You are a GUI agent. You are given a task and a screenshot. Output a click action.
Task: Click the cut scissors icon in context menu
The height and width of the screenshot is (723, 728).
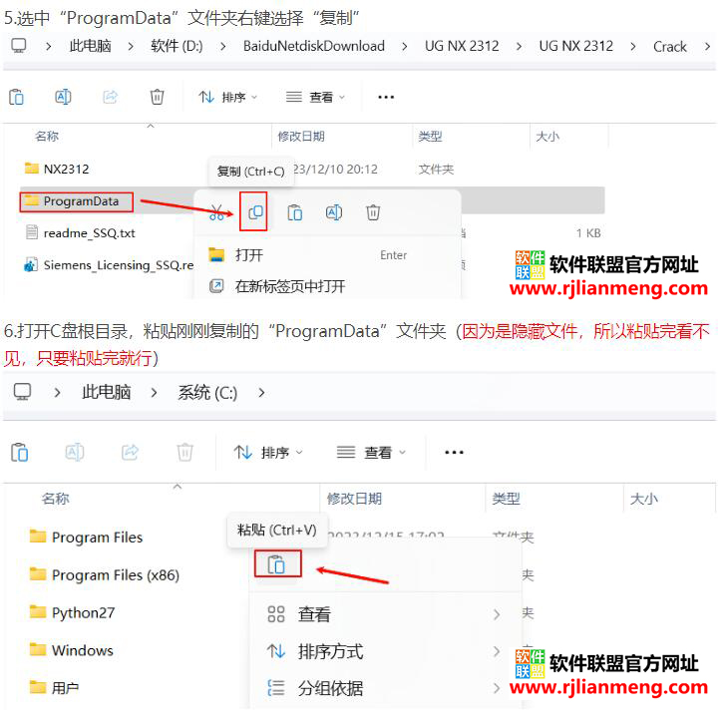[216, 212]
